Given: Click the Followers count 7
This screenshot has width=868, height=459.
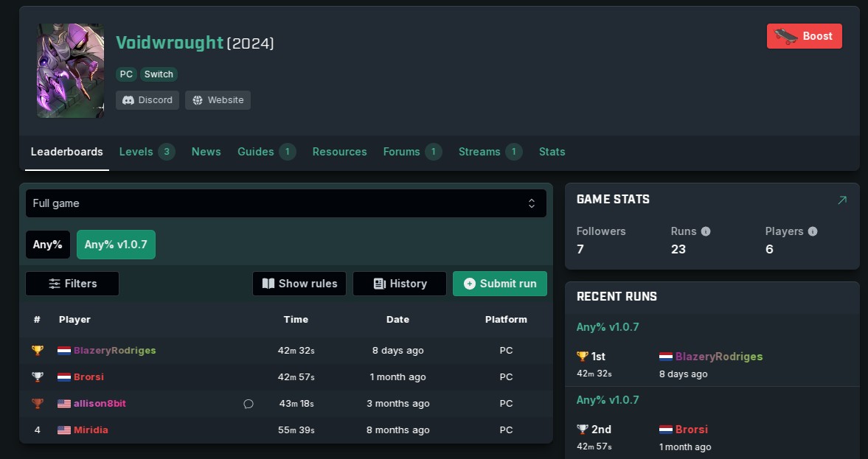Looking at the screenshot, I should point(580,250).
